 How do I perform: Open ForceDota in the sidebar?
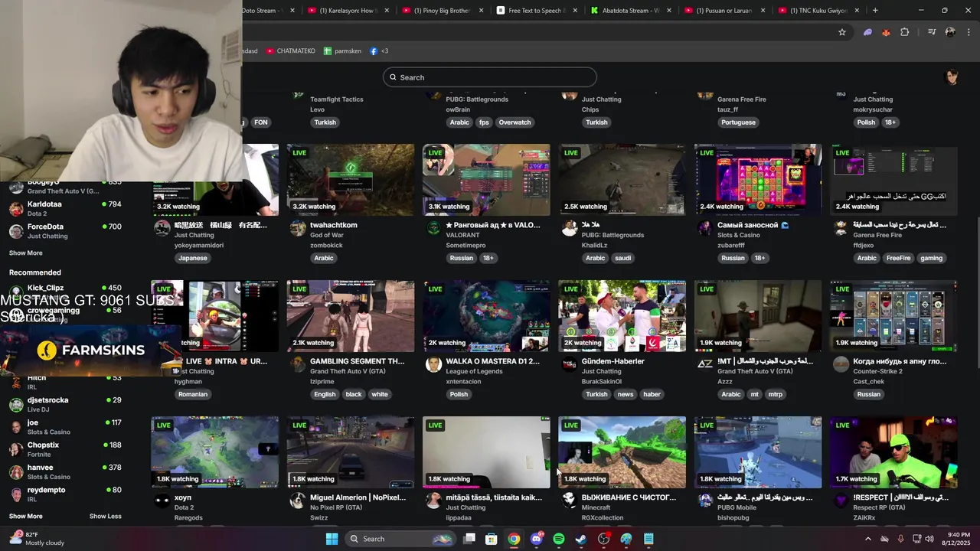pos(65,231)
